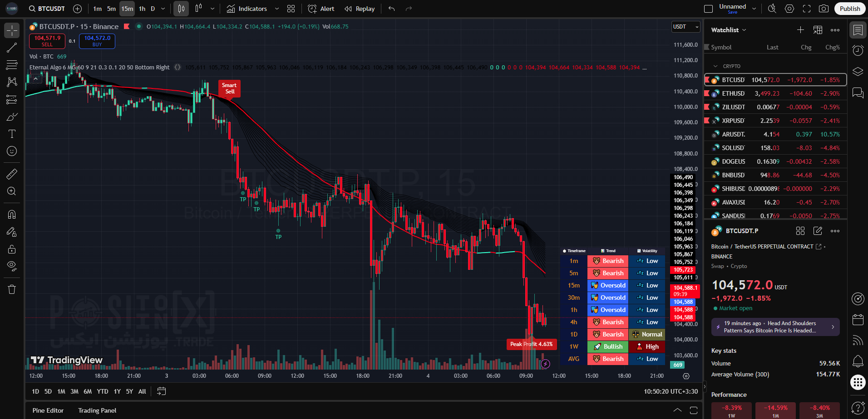Select the Measure ruler tool
Image resolution: width=868 pixels, height=419 pixels.
click(12, 174)
